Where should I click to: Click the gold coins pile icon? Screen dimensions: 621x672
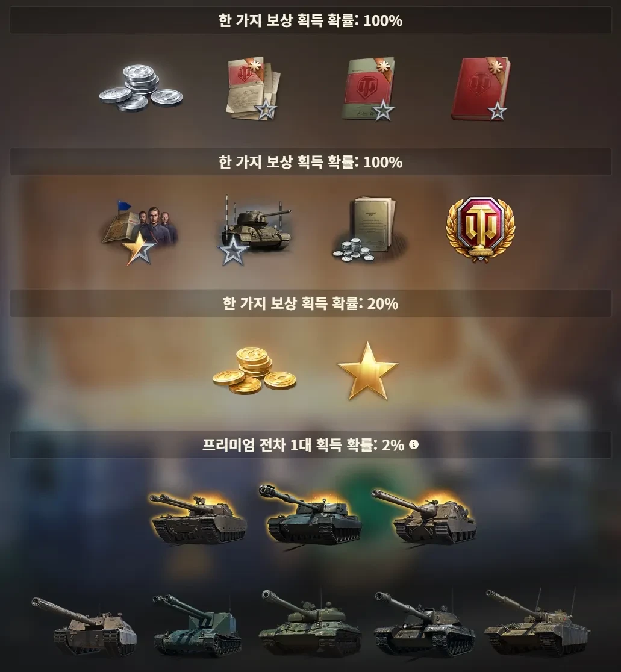254,371
